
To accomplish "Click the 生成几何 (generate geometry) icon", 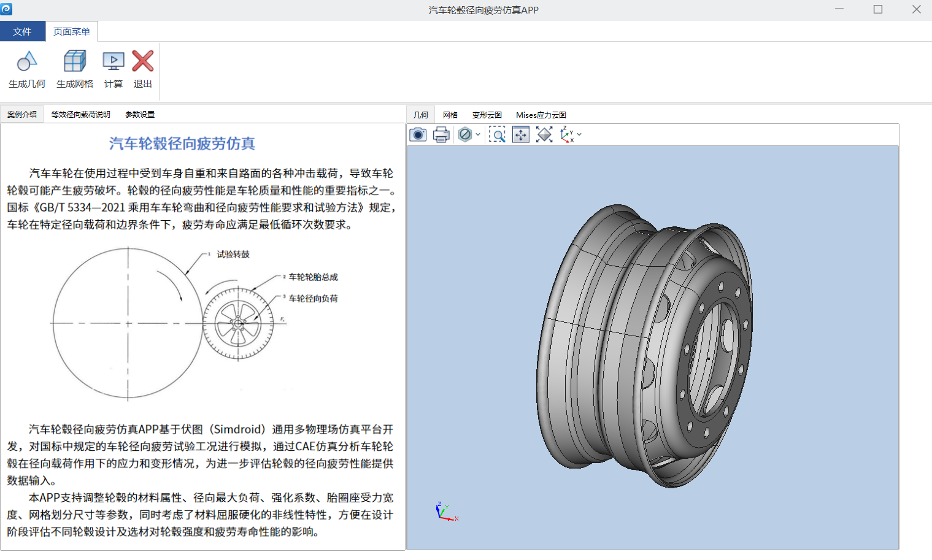I will point(27,61).
